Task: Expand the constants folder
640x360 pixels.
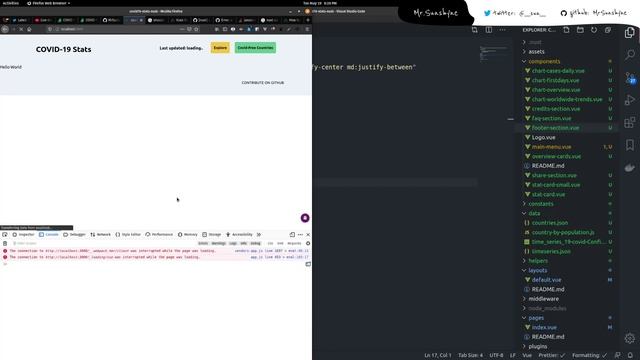Action: click(541, 204)
